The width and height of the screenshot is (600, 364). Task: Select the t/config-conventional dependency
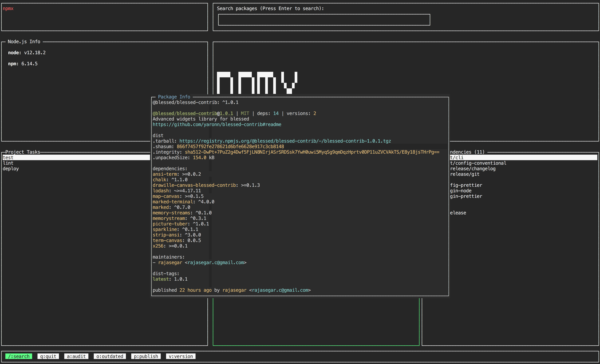[x=478, y=163]
